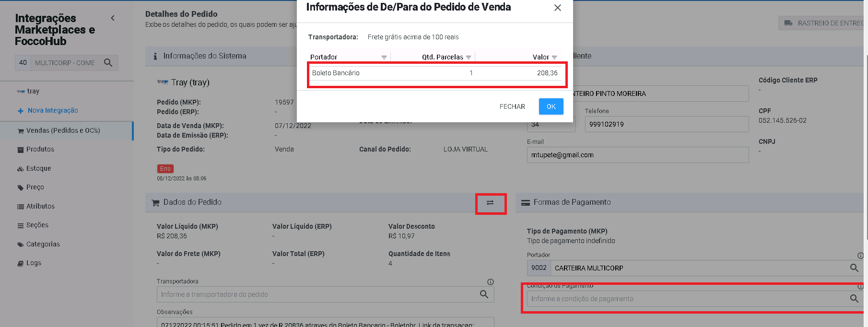The width and height of the screenshot is (868, 327).
Task: Click the Transportadora search magnifier
Action: pyautogui.click(x=484, y=294)
